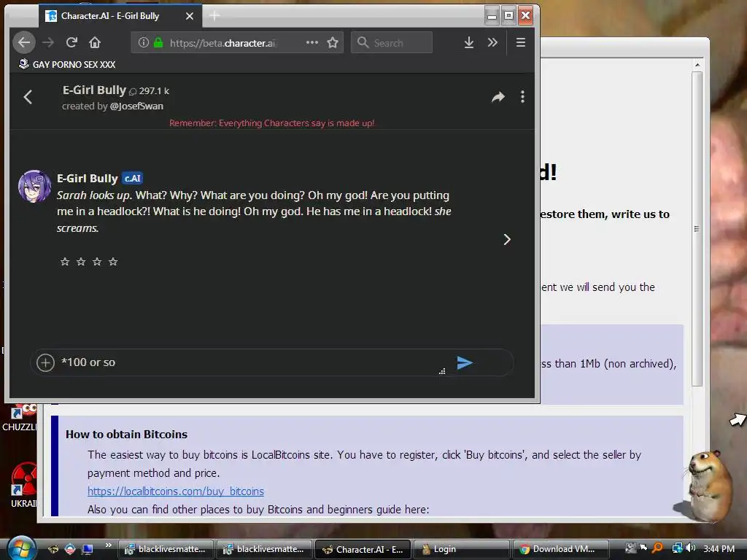Expand the toolbar overflow chevron
The height and width of the screenshot is (560, 747).
(492, 42)
